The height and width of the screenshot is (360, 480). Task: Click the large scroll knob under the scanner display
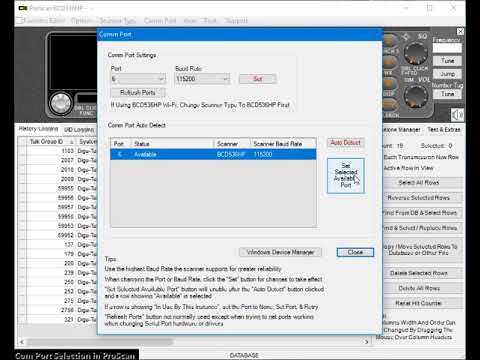pyautogui.click(x=61, y=103)
